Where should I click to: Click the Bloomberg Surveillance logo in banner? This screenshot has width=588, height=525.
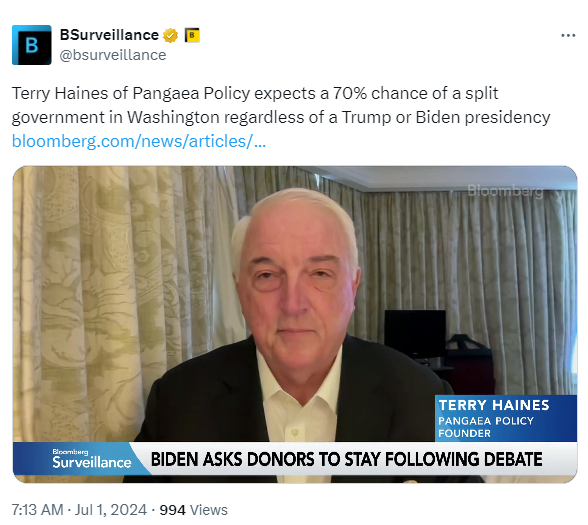[92, 459]
